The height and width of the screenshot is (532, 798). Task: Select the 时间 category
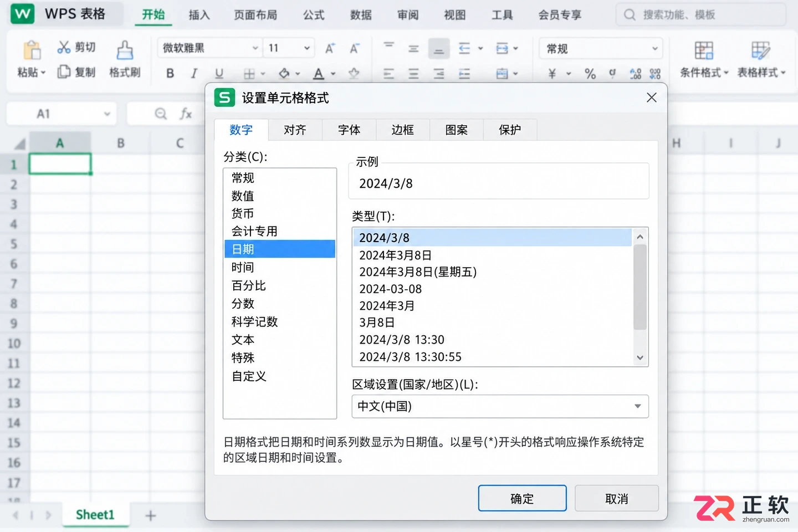(x=280, y=267)
